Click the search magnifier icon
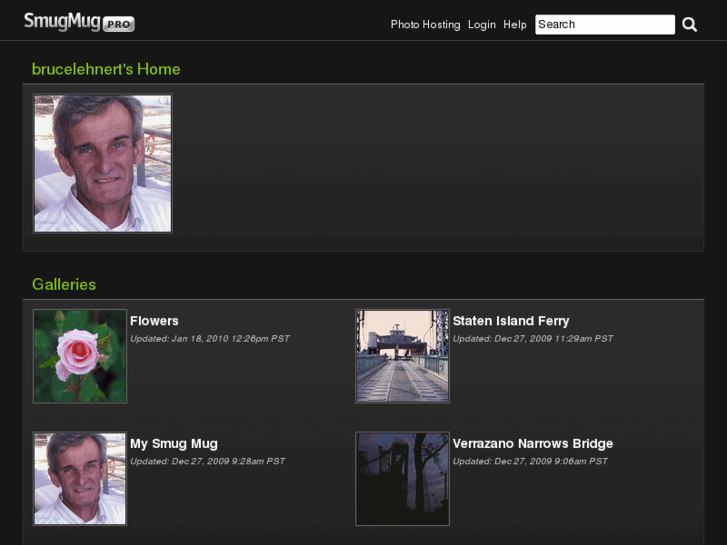This screenshot has width=727, height=545. pos(689,24)
